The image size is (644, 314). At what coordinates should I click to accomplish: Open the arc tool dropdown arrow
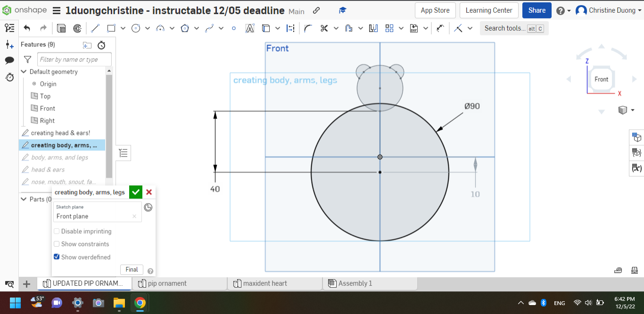click(x=172, y=28)
